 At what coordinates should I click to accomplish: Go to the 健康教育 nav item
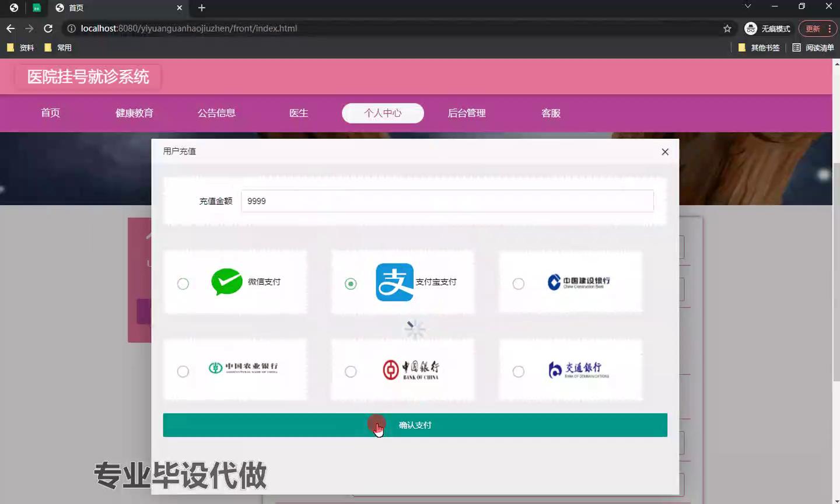coord(134,113)
